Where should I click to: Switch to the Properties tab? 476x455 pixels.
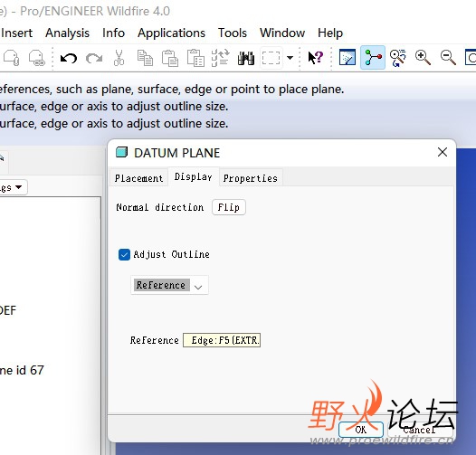[x=251, y=178]
